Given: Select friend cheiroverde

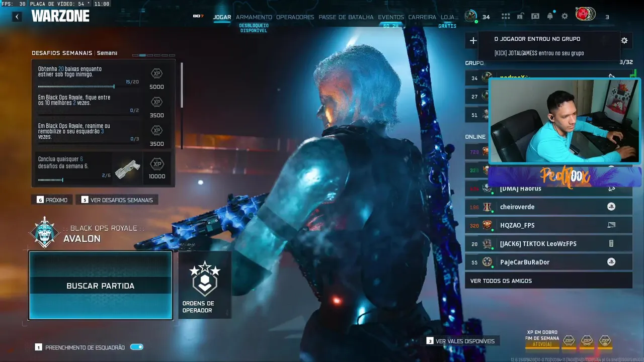Looking at the screenshot, I should point(548,207).
